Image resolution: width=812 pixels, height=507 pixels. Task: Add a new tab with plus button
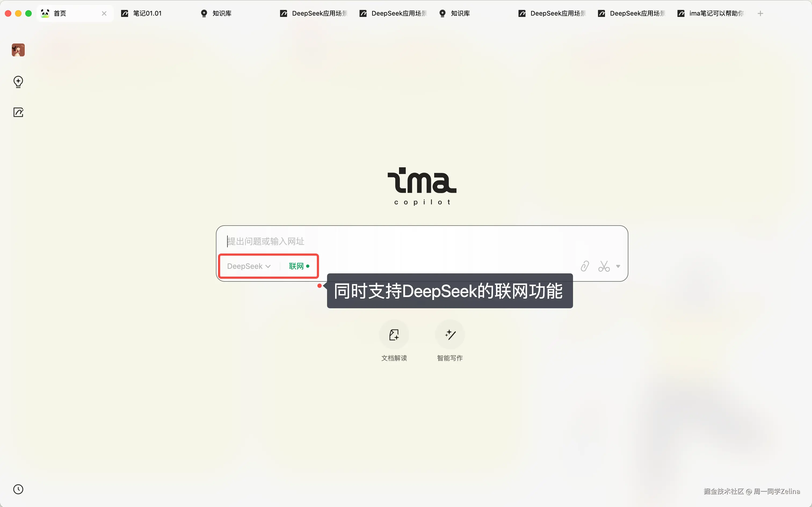[x=760, y=13]
